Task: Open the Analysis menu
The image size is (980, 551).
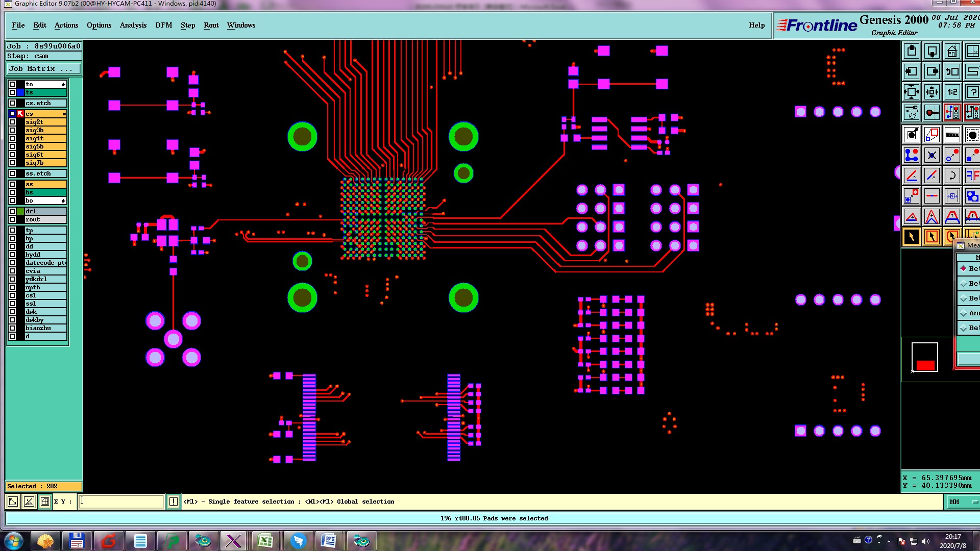Action: (x=133, y=25)
